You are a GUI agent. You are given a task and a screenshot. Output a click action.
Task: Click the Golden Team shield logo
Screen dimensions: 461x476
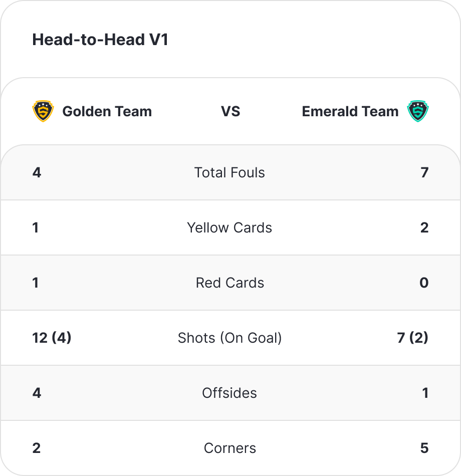pos(43,111)
